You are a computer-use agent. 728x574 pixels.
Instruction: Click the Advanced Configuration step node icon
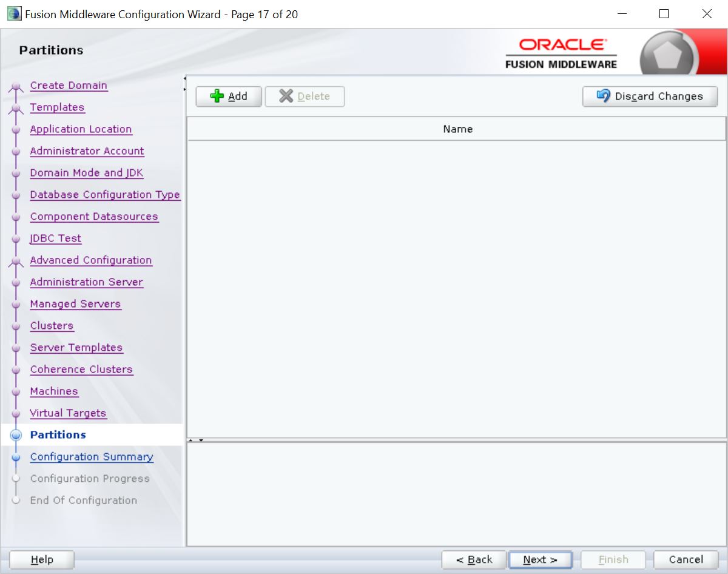click(16, 262)
